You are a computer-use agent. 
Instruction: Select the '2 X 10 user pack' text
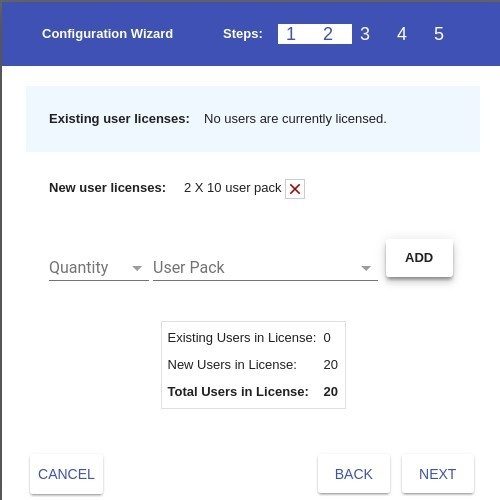(x=233, y=188)
